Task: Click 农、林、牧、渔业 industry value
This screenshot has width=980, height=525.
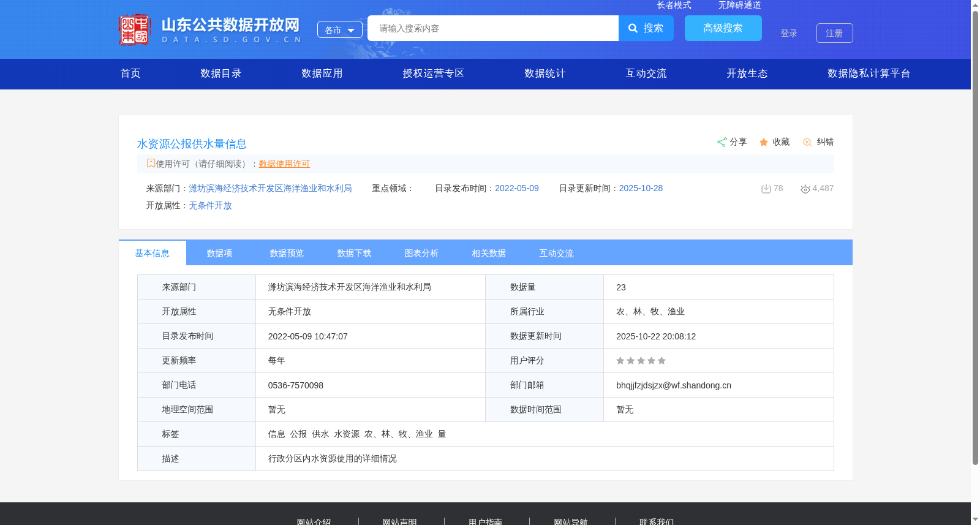Action: 650,311
